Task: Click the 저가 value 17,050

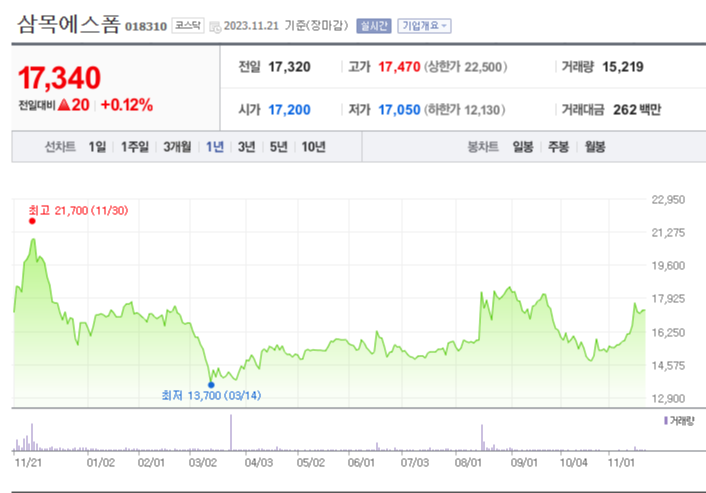Action: tap(399, 110)
